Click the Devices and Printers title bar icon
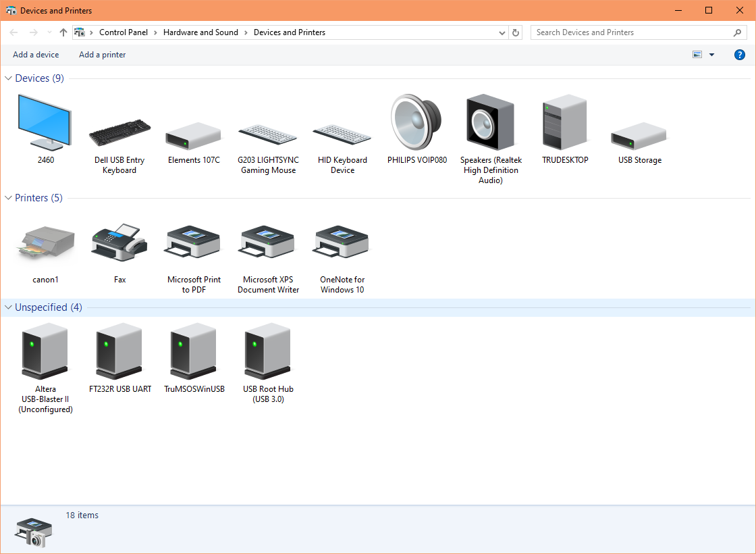Viewport: 756px width, 554px height. [11, 10]
